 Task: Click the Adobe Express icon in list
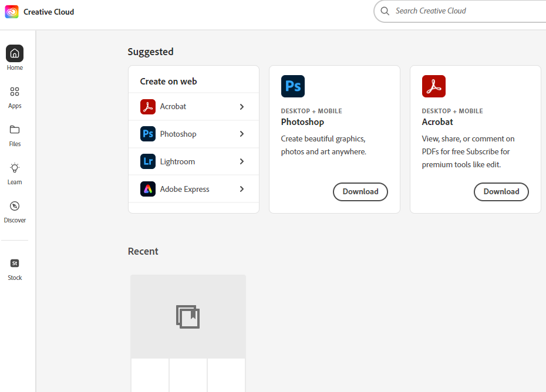coord(148,189)
